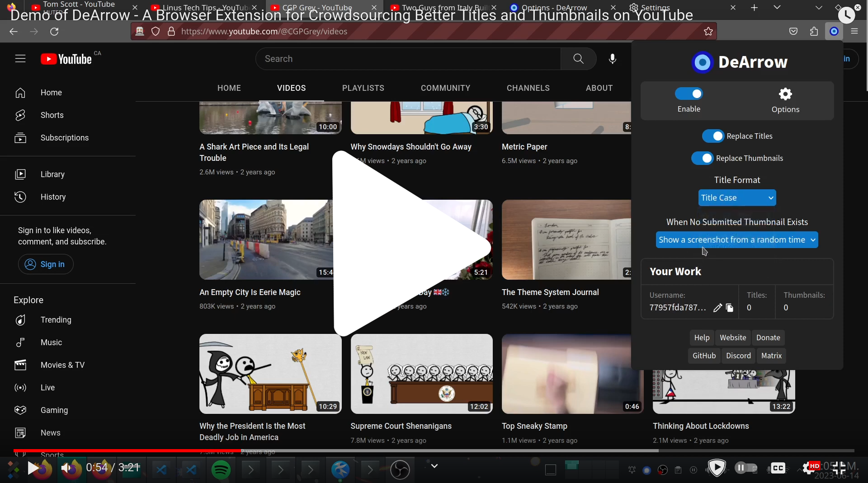The height and width of the screenshot is (483, 868).
Task: Click the Donate button
Action: pos(768,338)
